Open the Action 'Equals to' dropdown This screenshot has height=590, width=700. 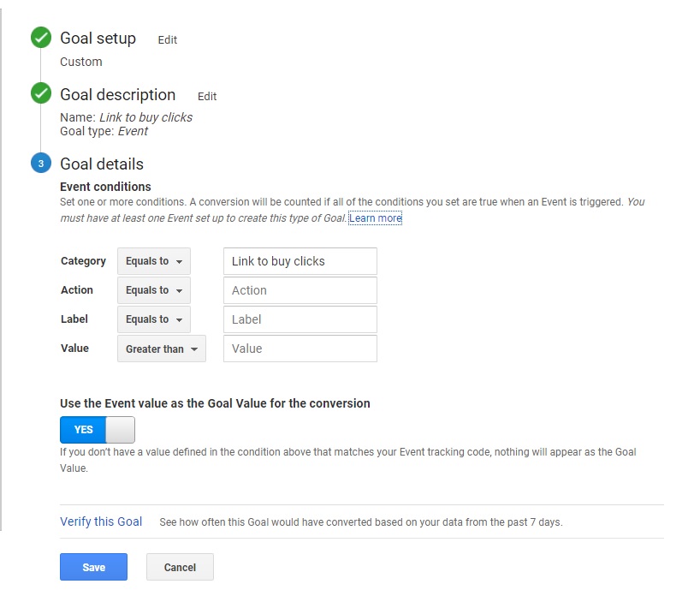tap(154, 290)
